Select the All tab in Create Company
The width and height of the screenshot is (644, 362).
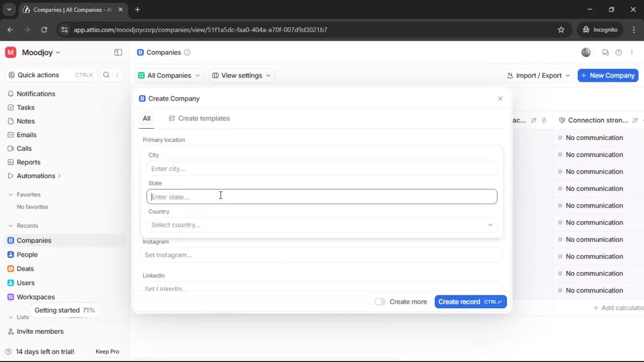pyautogui.click(x=147, y=118)
